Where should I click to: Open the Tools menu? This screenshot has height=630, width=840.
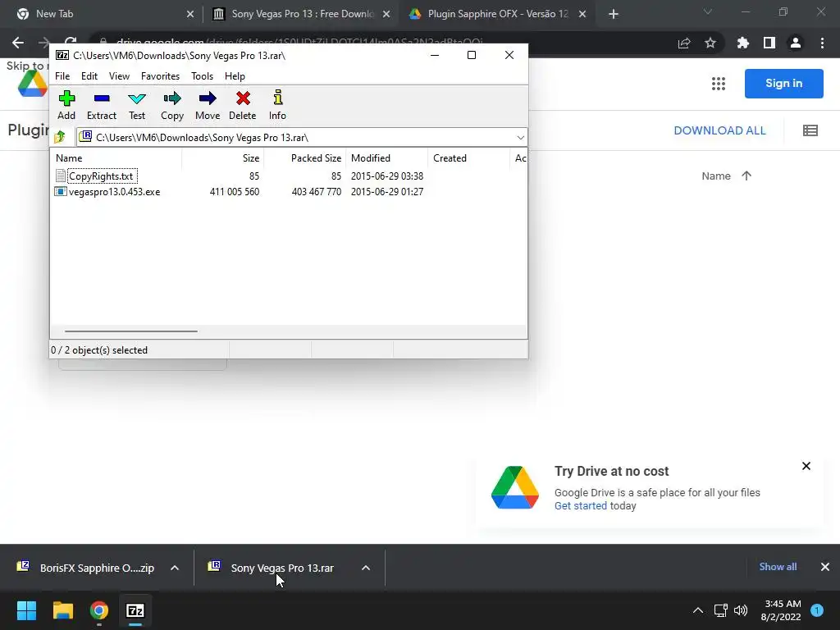point(202,76)
